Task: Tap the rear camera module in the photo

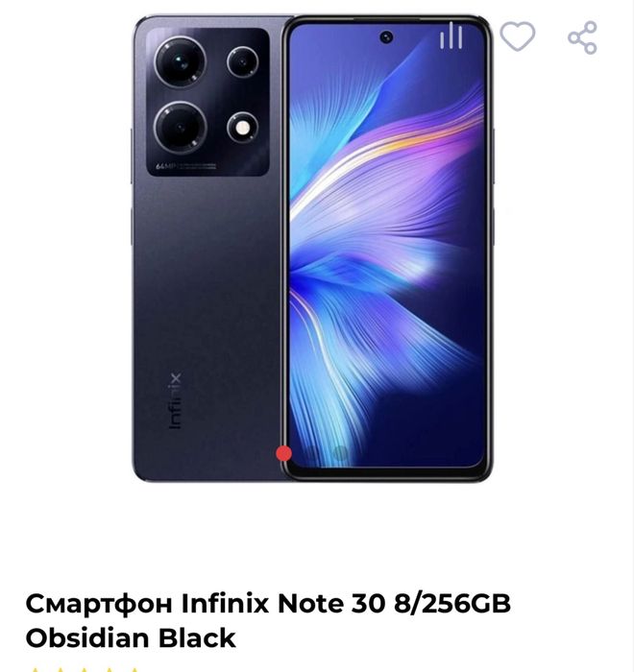Action: coord(207,102)
